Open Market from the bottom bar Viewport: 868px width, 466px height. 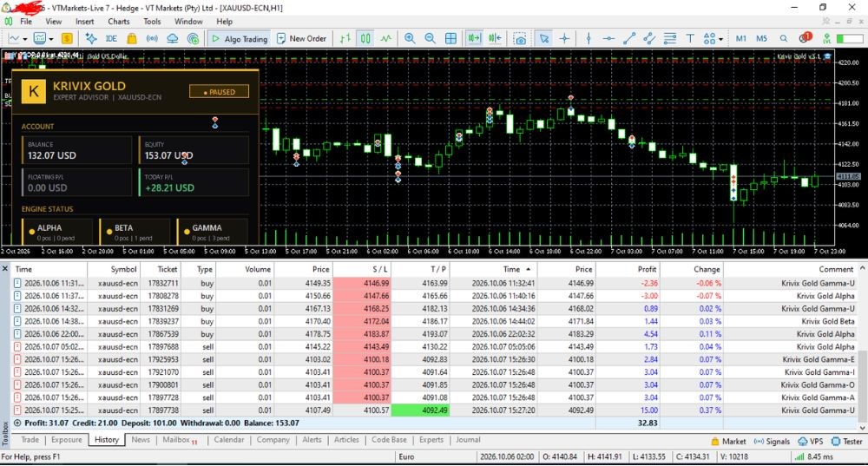click(x=728, y=442)
